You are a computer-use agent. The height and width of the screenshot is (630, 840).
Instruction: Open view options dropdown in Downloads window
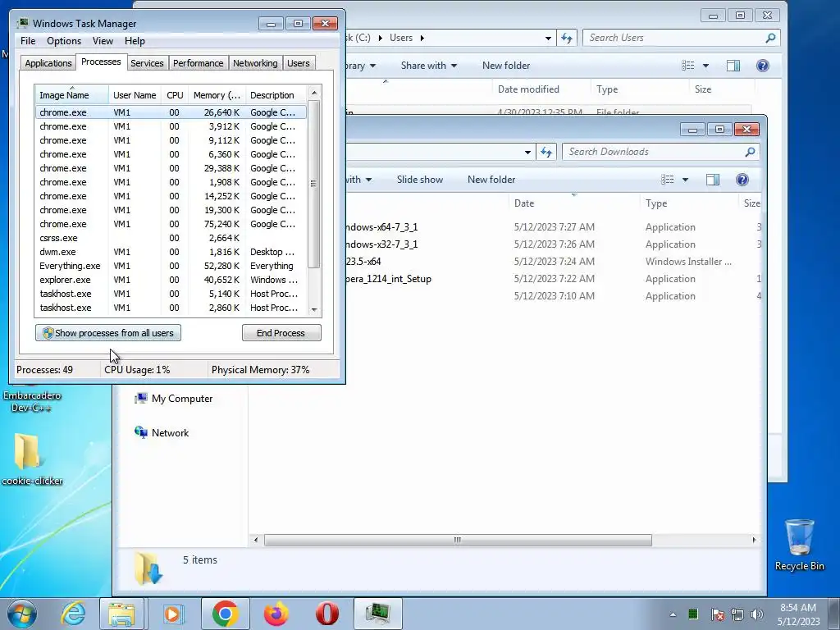[x=685, y=180]
